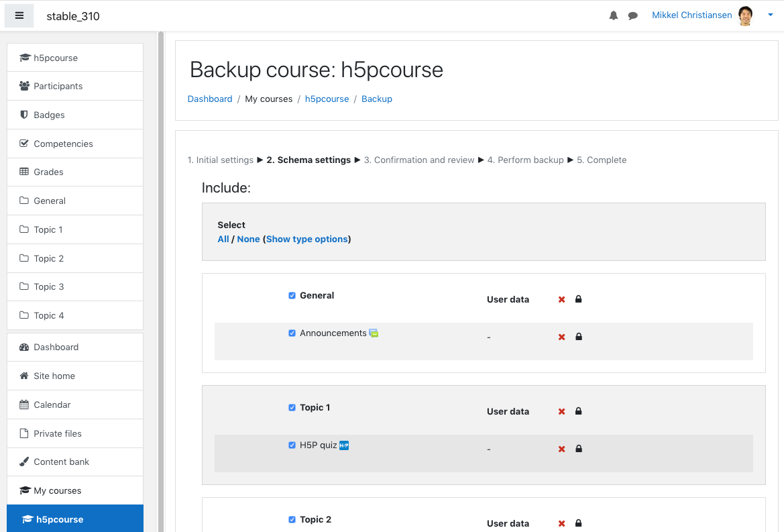Click the Announcements forum icon
The width and height of the screenshot is (784, 532).
tap(374, 333)
